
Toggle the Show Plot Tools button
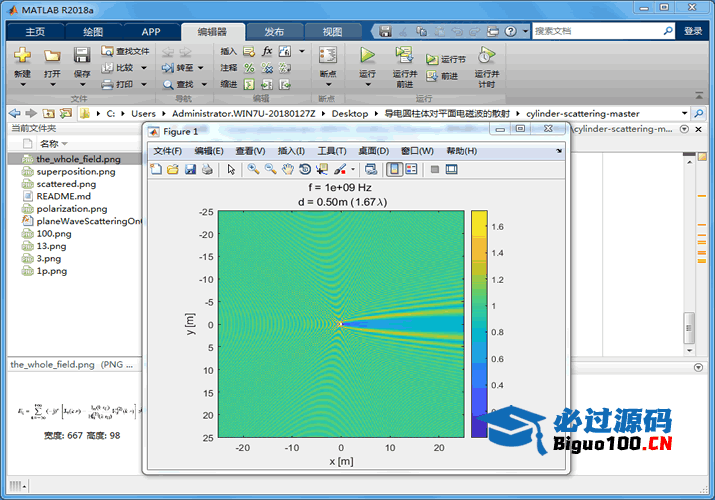451,170
